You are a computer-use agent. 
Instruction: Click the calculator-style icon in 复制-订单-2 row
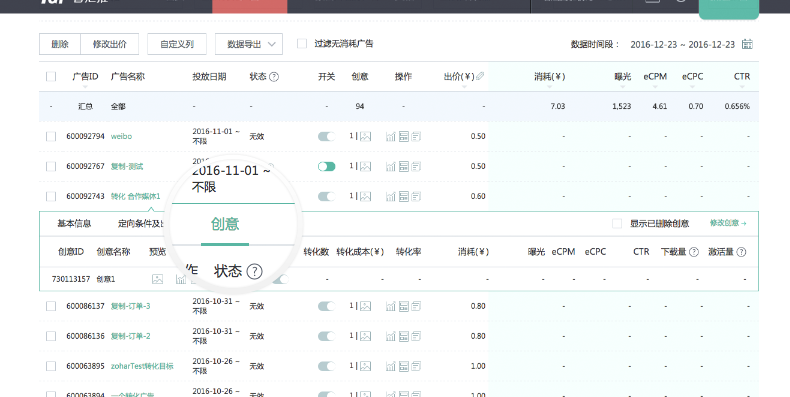pos(404,336)
